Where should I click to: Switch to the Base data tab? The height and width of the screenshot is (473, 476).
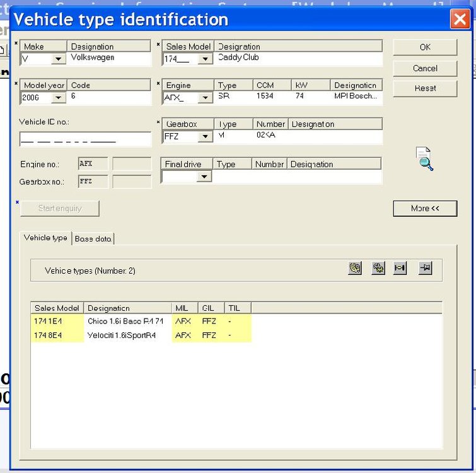pos(93,239)
